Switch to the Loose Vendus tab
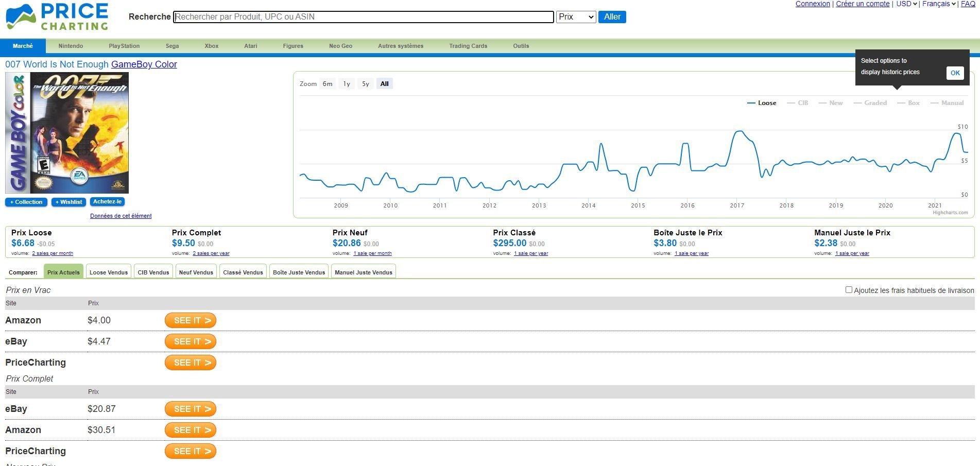 pyautogui.click(x=109, y=272)
